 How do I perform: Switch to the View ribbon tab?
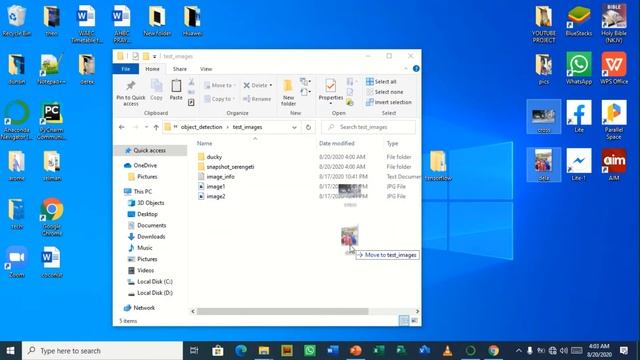pyautogui.click(x=206, y=69)
